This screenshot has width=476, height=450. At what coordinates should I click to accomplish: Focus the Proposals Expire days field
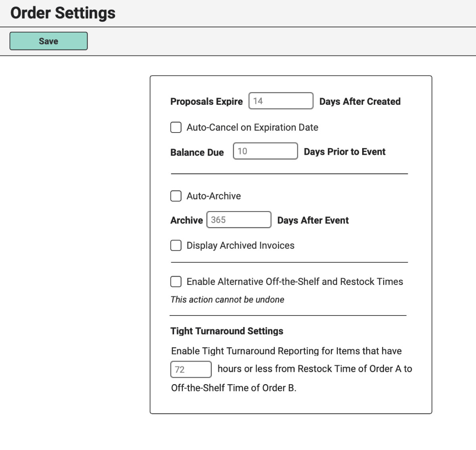click(x=281, y=101)
